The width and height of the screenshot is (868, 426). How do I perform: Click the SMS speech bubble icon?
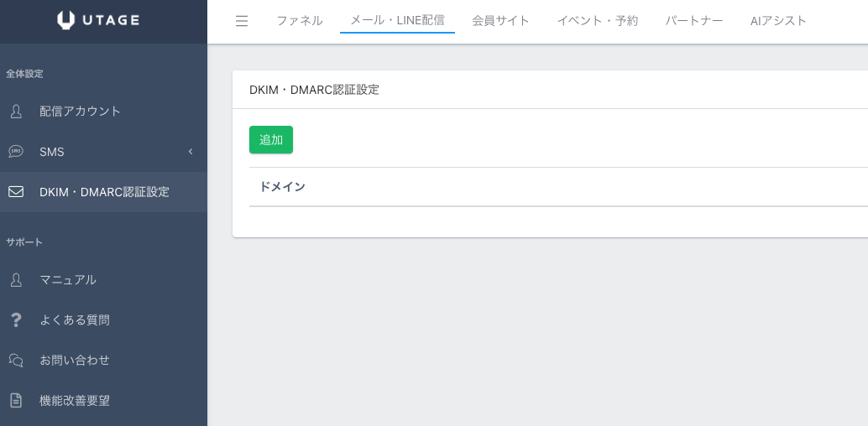point(16,152)
